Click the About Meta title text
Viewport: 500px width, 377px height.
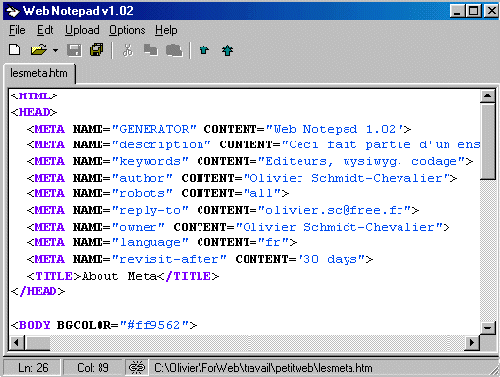119,276
